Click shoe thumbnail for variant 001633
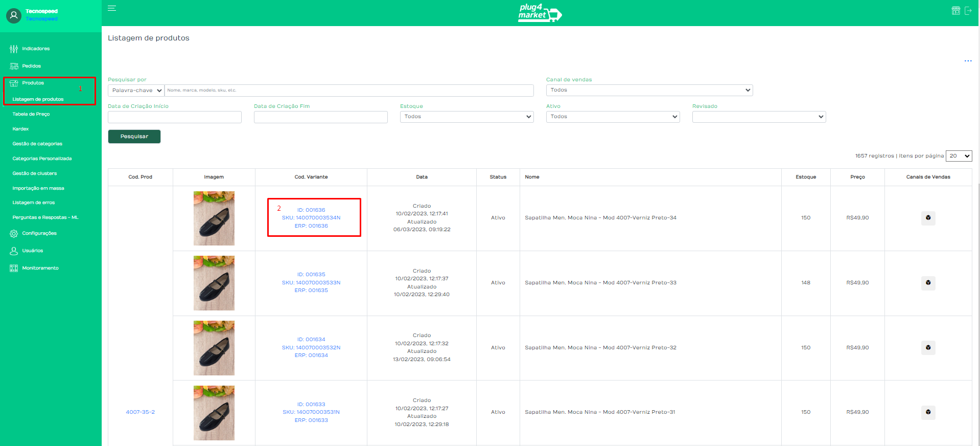 pyautogui.click(x=214, y=413)
